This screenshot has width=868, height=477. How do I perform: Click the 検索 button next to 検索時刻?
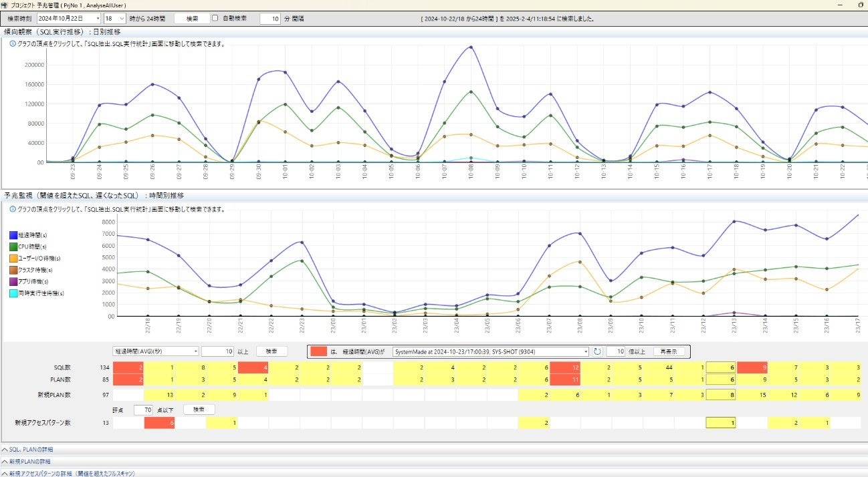point(191,19)
